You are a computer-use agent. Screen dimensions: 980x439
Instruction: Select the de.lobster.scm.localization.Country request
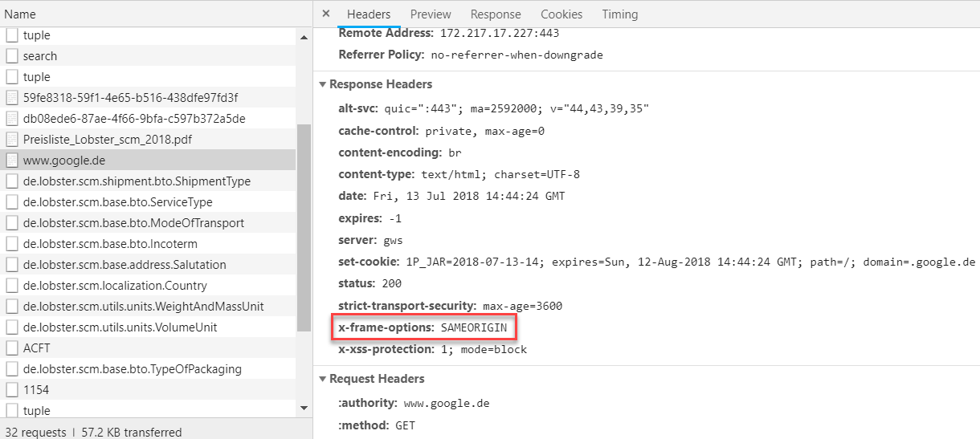click(115, 286)
